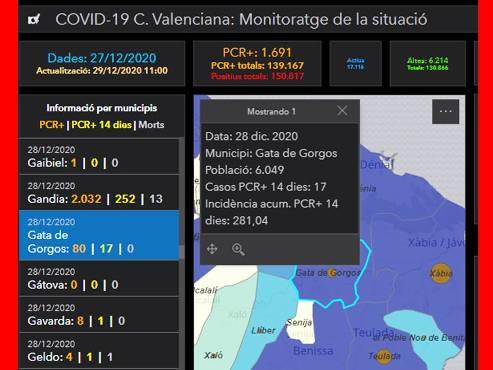Click the Municipi: Gata de Gorgos line
Screen dimensions: 493x370
(x=271, y=153)
